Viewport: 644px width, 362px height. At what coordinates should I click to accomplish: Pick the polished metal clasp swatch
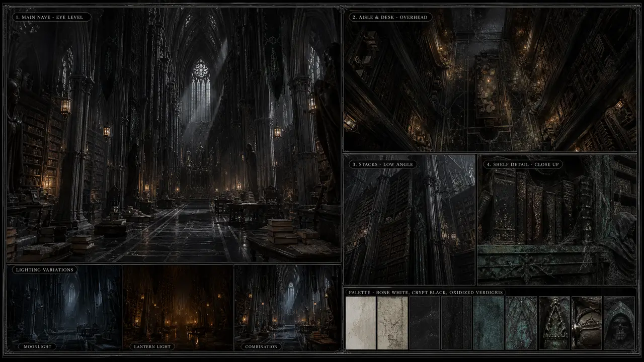(x=587, y=323)
